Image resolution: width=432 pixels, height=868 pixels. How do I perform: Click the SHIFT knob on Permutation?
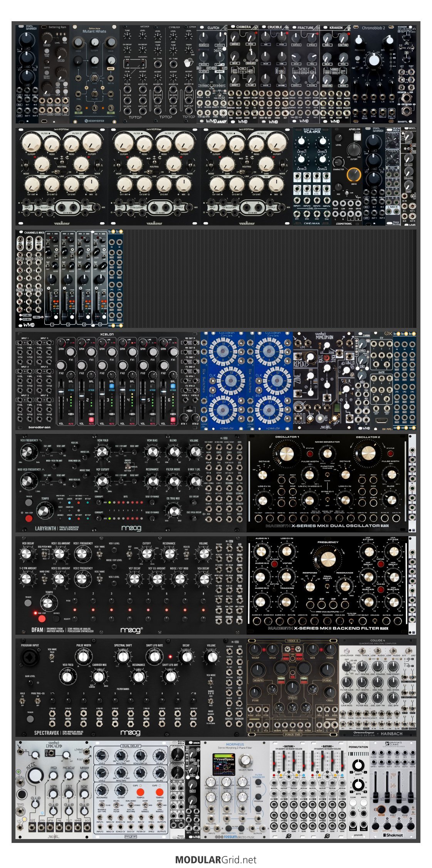pos(358,765)
